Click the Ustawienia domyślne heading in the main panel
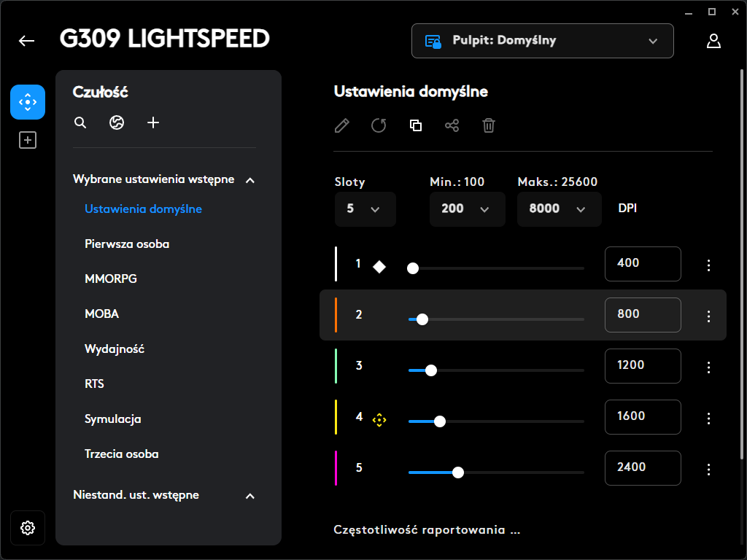 click(x=411, y=91)
